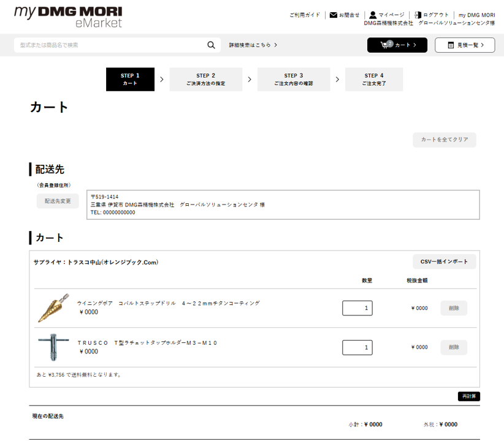The height and width of the screenshot is (441, 504).
Task: Click 現在の配送先 label
Action: (x=48, y=417)
